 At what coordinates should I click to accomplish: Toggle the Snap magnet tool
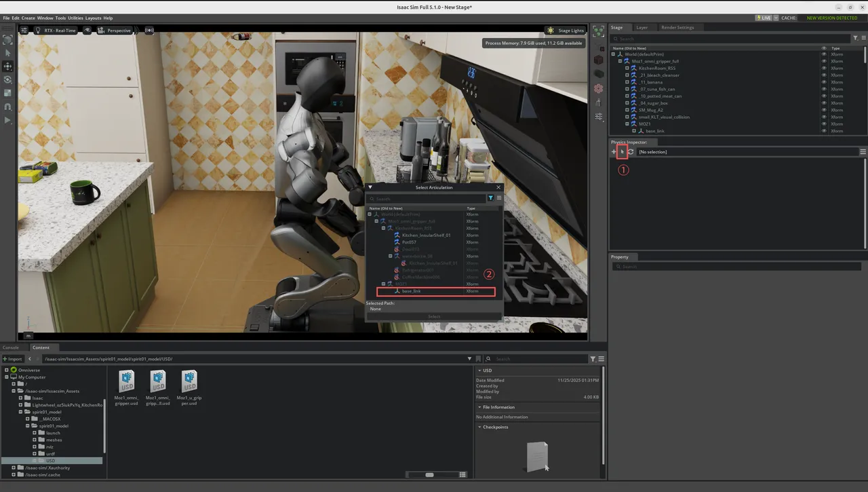click(x=7, y=107)
